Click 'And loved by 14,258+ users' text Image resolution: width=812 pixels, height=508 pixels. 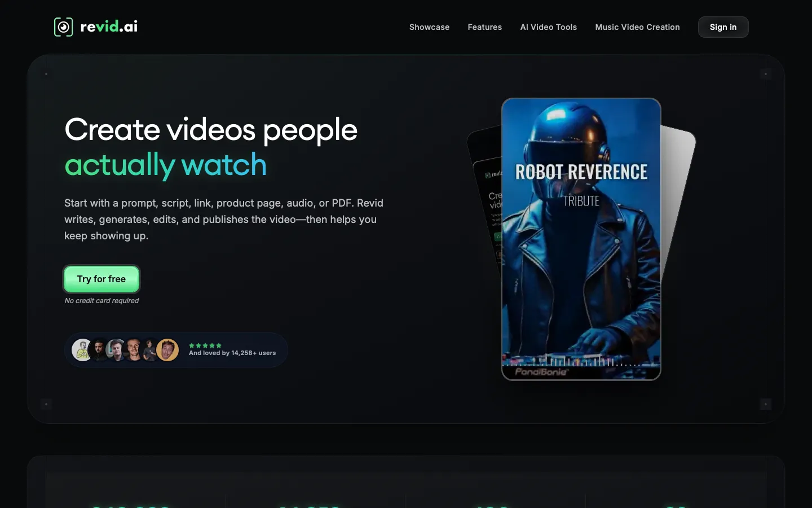click(x=232, y=353)
